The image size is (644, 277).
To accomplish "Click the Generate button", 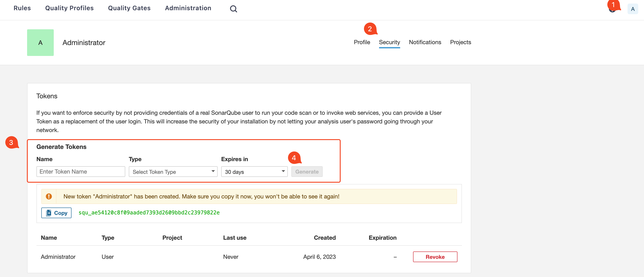I will (x=306, y=172).
